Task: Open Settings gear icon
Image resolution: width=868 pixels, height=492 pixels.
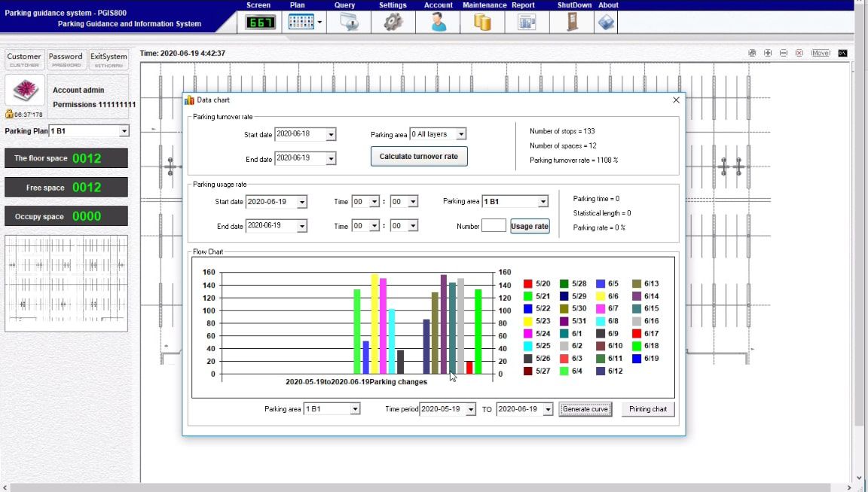Action: click(393, 23)
